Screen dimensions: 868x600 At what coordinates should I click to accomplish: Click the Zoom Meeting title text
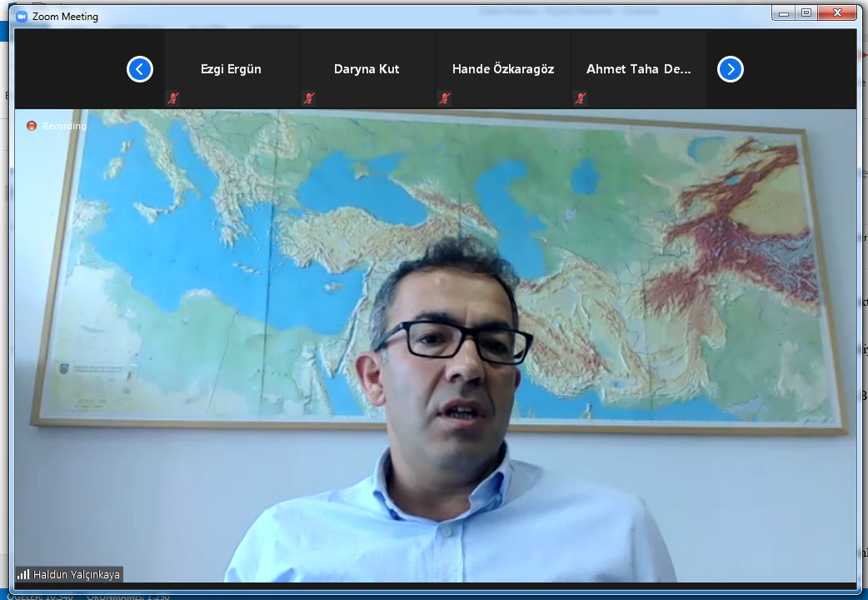pos(65,16)
